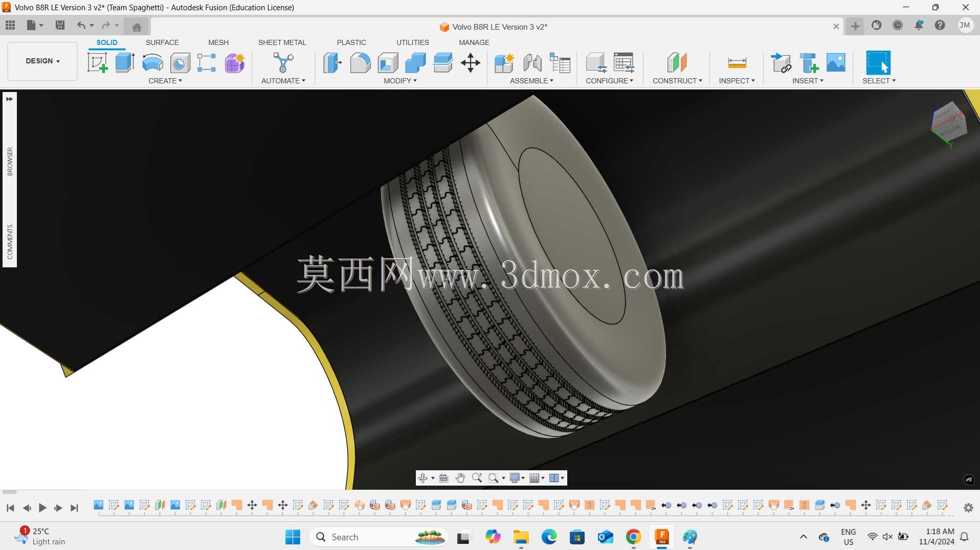980x550 pixels.
Task: Click the first feature in the timeline
Action: 99,505
